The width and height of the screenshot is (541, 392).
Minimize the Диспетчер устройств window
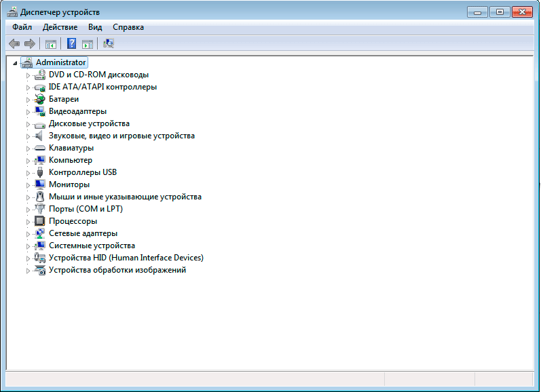point(477,12)
